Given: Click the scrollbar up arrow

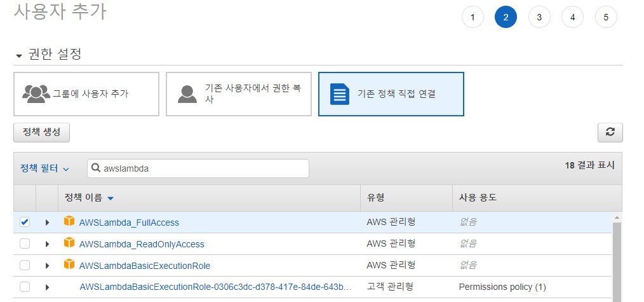Looking at the screenshot, I should pyautogui.click(x=617, y=217).
